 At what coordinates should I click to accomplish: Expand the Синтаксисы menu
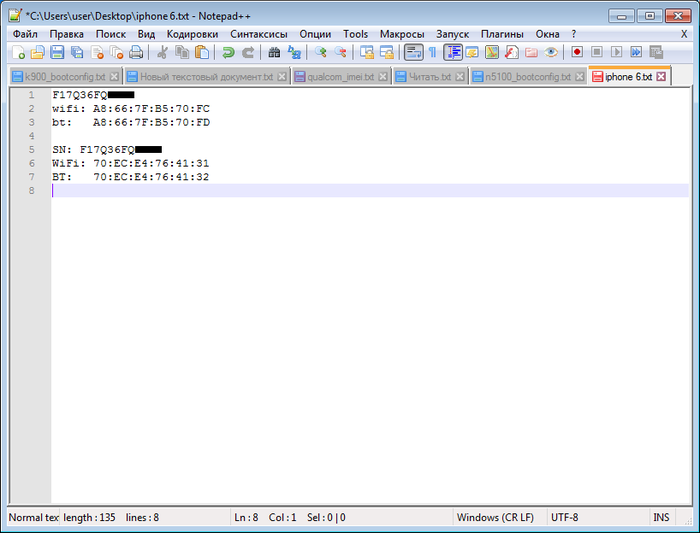(260, 34)
